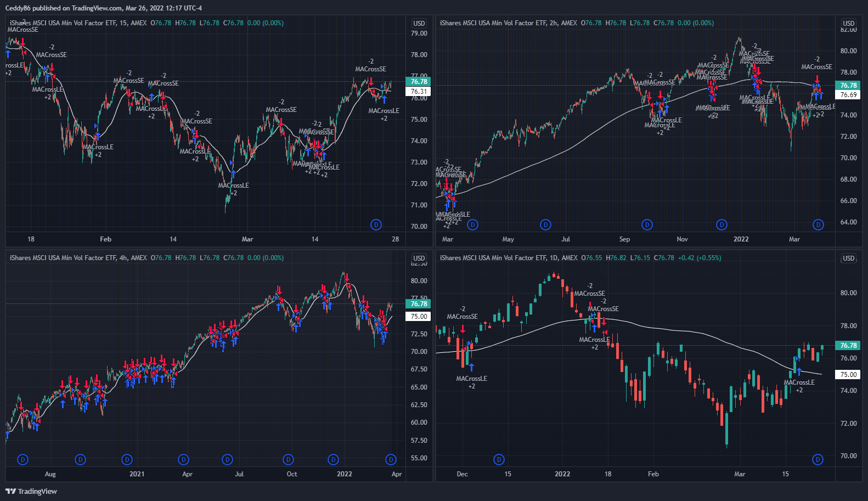Click the 79.00 price level on the 15-minute chart
Screen dimensions: 868x501
[x=419, y=33]
